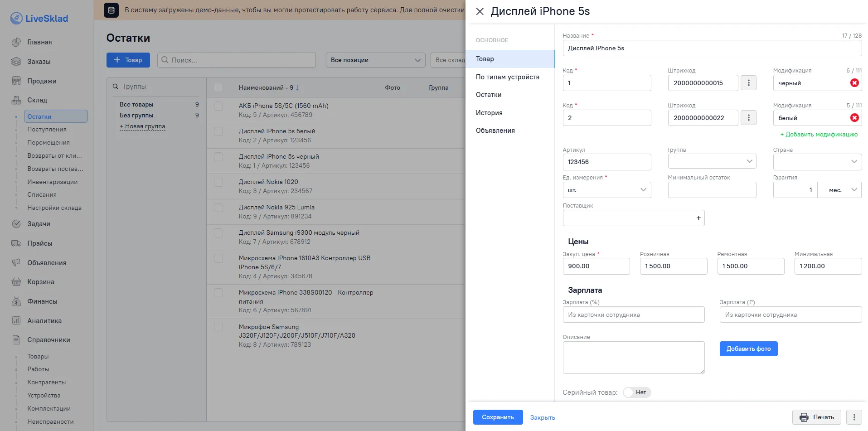The width and height of the screenshot is (868, 431).
Task: Click the Артикул input field
Action: click(607, 162)
